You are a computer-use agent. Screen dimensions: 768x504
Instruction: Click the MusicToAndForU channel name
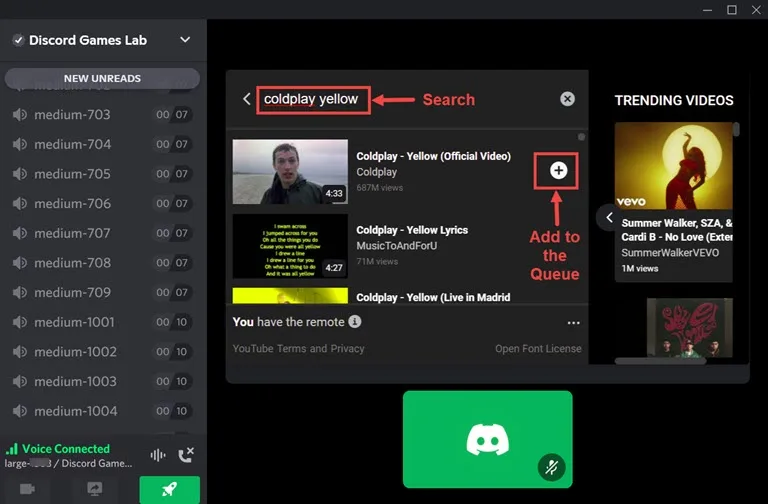tap(397, 246)
